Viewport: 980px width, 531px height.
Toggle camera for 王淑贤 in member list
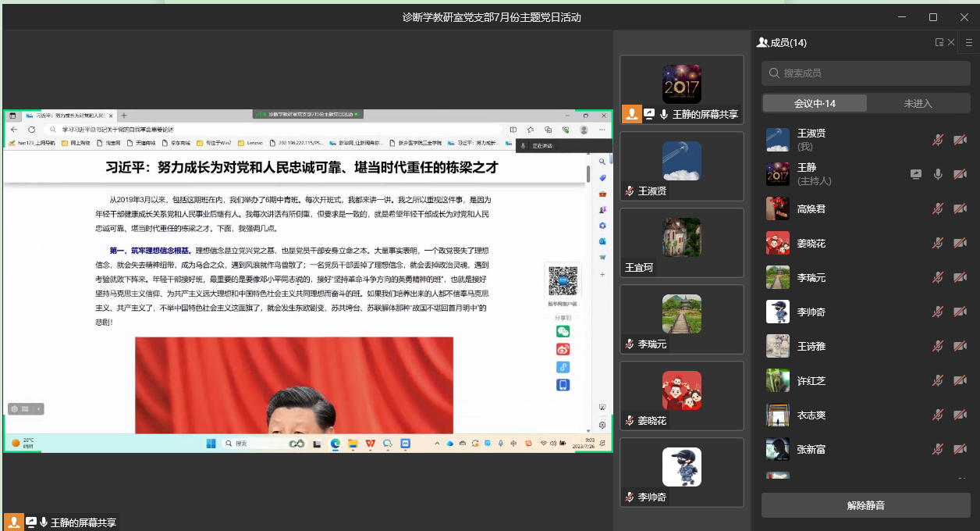[x=960, y=141]
